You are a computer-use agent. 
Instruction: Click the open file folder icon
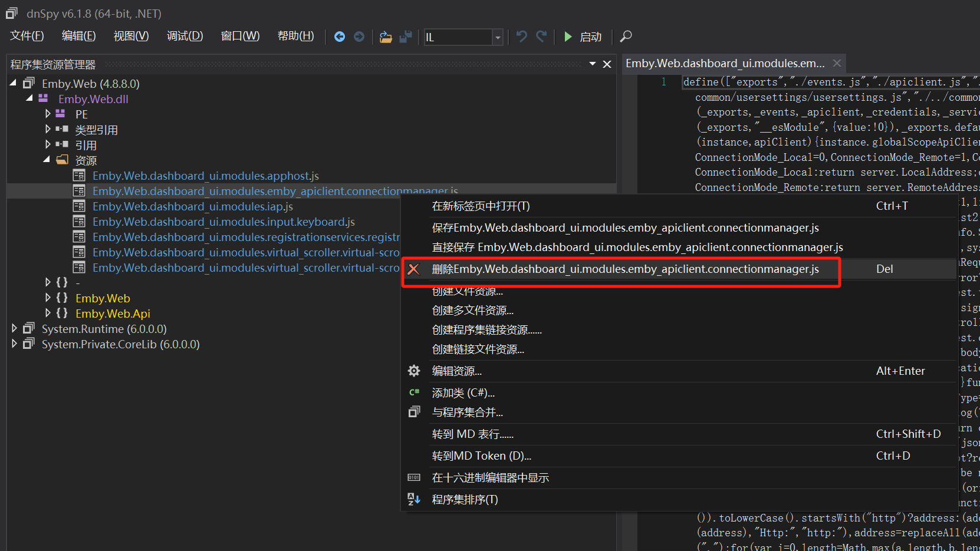pos(386,37)
